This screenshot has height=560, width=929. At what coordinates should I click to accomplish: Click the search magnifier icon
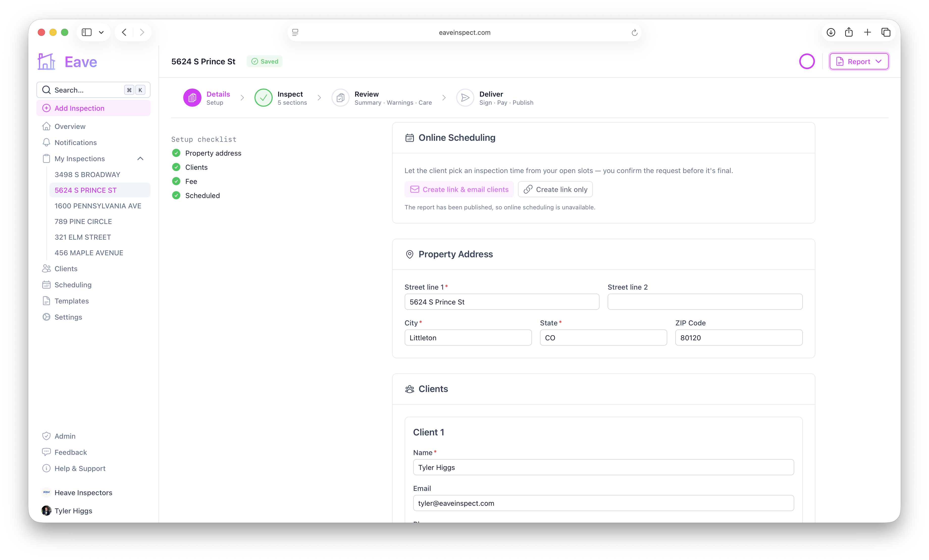point(46,90)
